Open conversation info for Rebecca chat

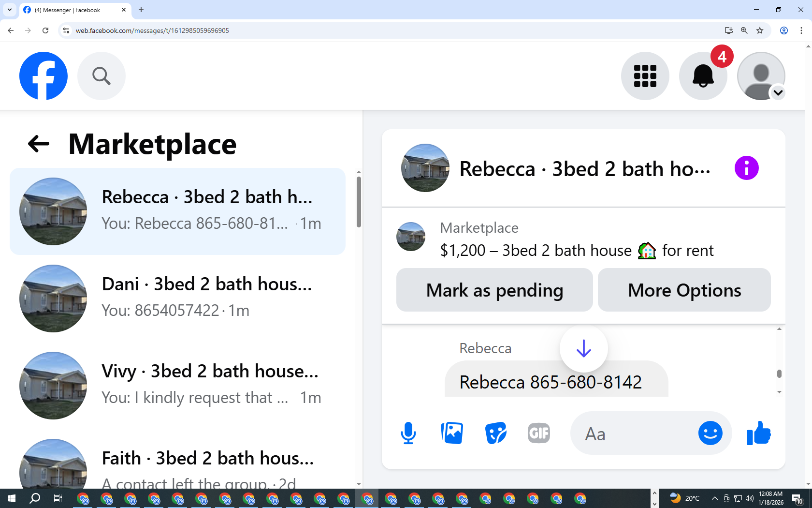click(x=747, y=168)
